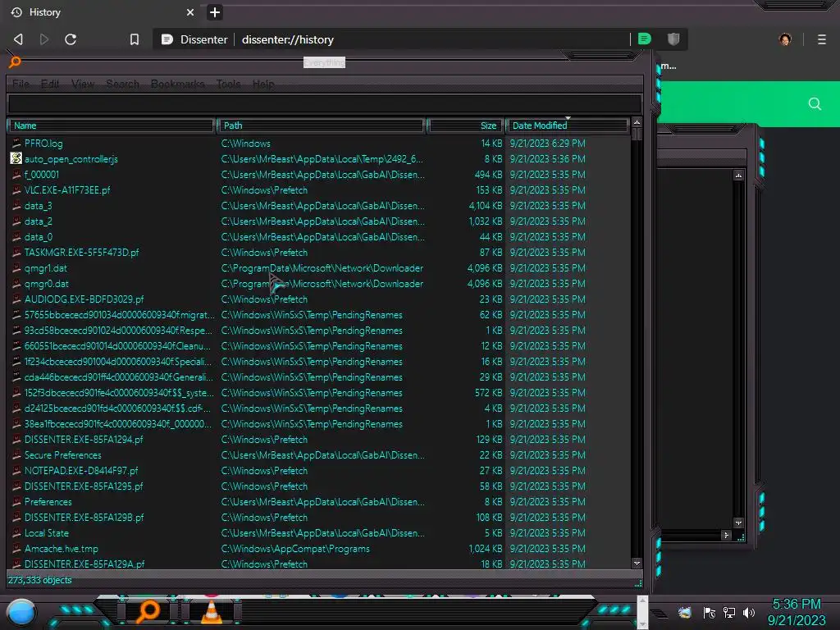Select DISSENTER.EXE-85FA1295.pf
This screenshot has height=630, width=840.
[84, 486]
